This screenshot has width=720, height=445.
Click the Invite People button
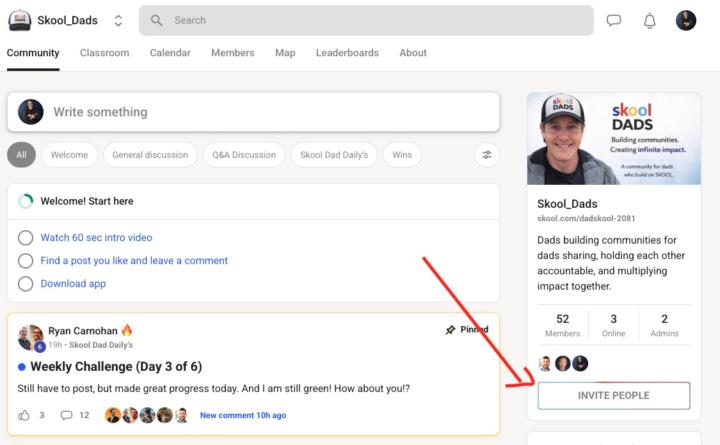click(x=613, y=396)
